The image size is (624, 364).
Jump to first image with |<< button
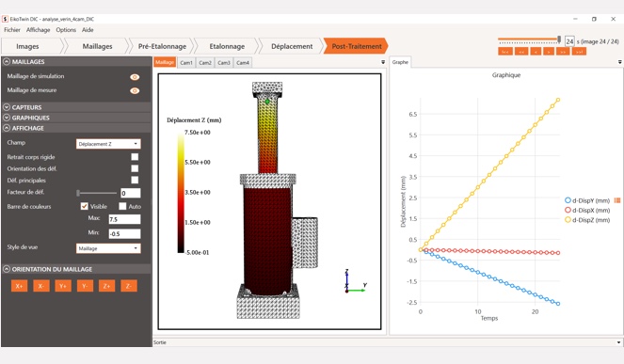(x=505, y=52)
